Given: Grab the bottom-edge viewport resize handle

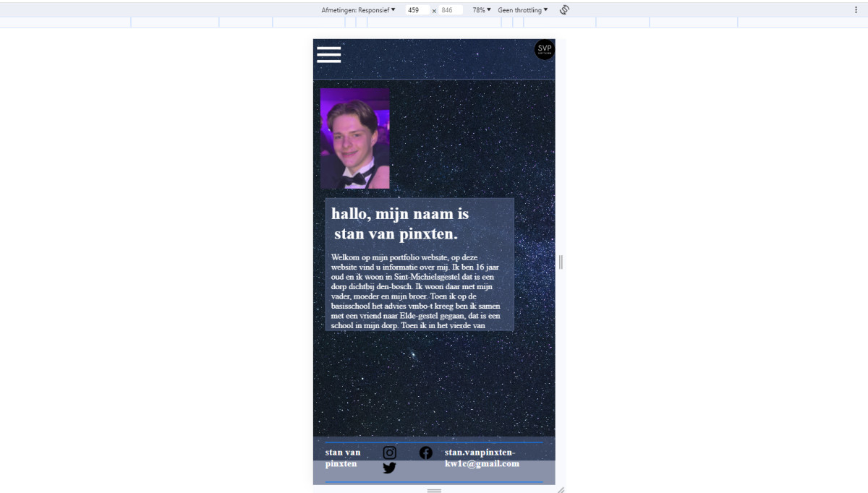Looking at the screenshot, I should (x=434, y=490).
